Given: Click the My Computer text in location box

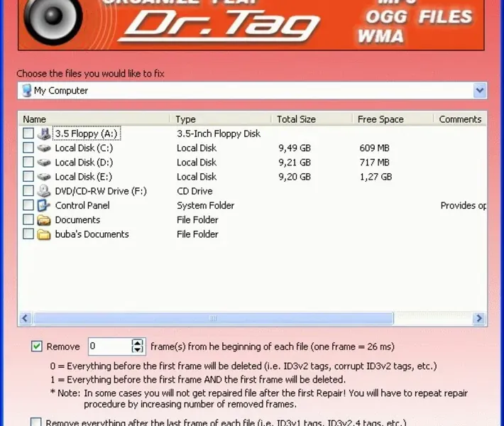Looking at the screenshot, I should click(61, 91).
